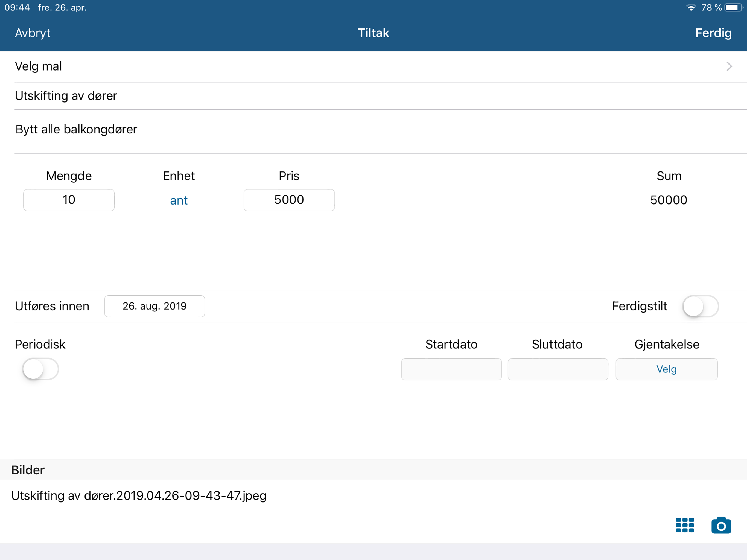The image size is (747, 560).
Task: Expand the Velg mal chevron arrow
Action: pyautogui.click(x=730, y=66)
